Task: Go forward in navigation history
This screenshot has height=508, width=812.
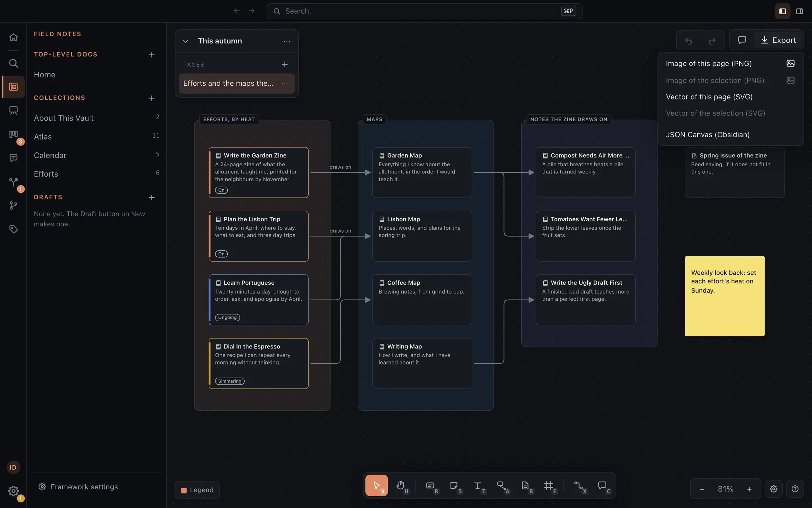Action: click(x=251, y=11)
